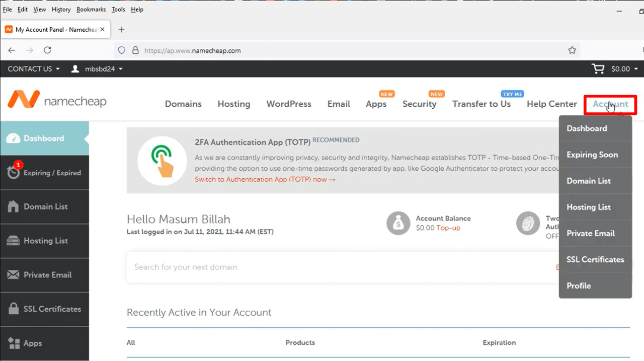Open the shopping cart icon

tap(598, 68)
